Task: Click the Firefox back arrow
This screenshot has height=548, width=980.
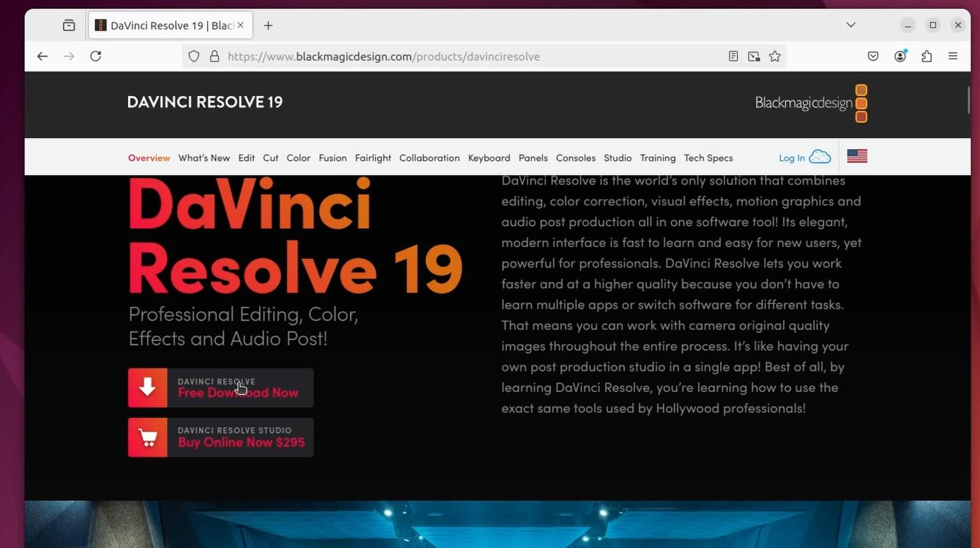Action: [42, 56]
